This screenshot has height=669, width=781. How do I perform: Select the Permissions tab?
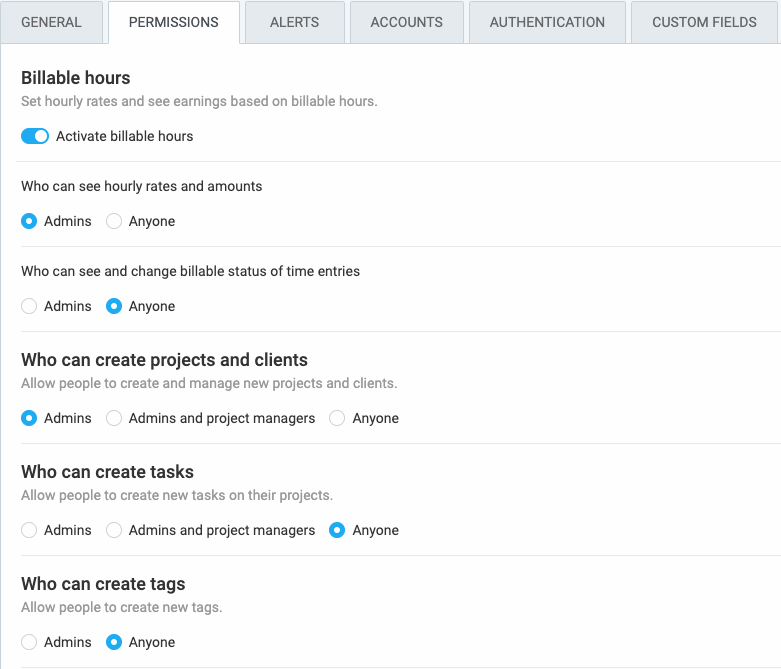pyautogui.click(x=174, y=22)
